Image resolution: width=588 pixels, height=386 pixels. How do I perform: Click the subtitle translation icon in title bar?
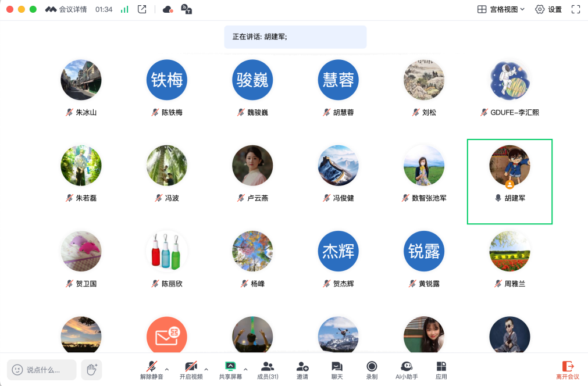(x=186, y=9)
